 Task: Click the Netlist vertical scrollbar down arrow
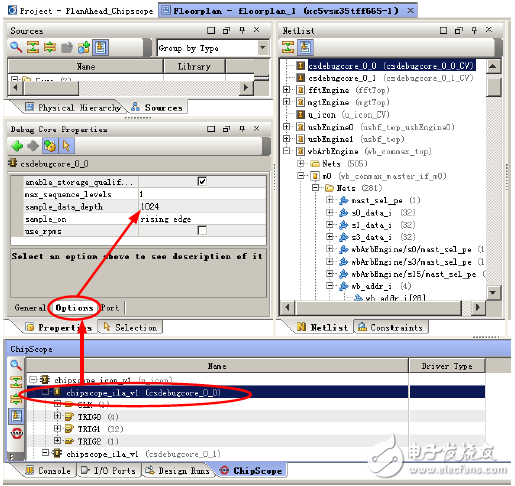(x=492, y=293)
